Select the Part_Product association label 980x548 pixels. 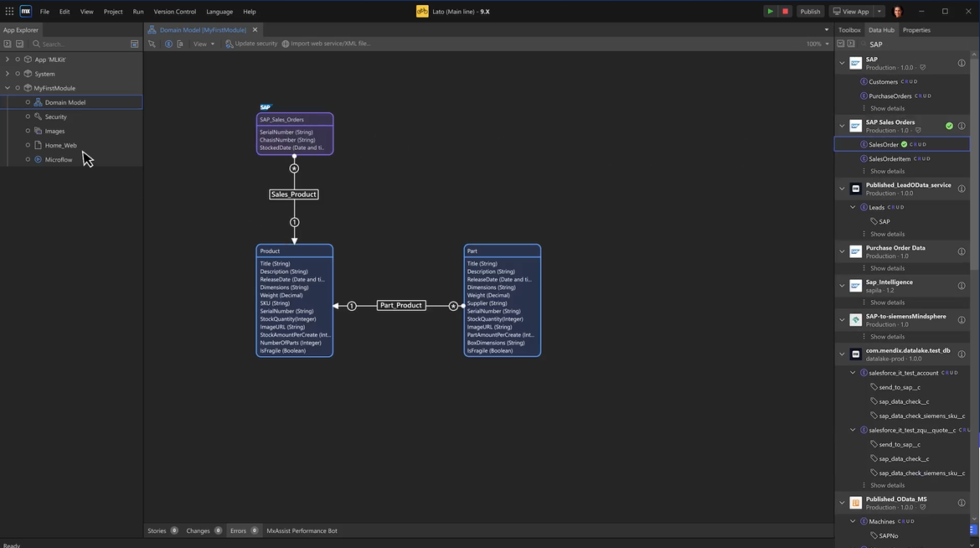[x=400, y=305]
